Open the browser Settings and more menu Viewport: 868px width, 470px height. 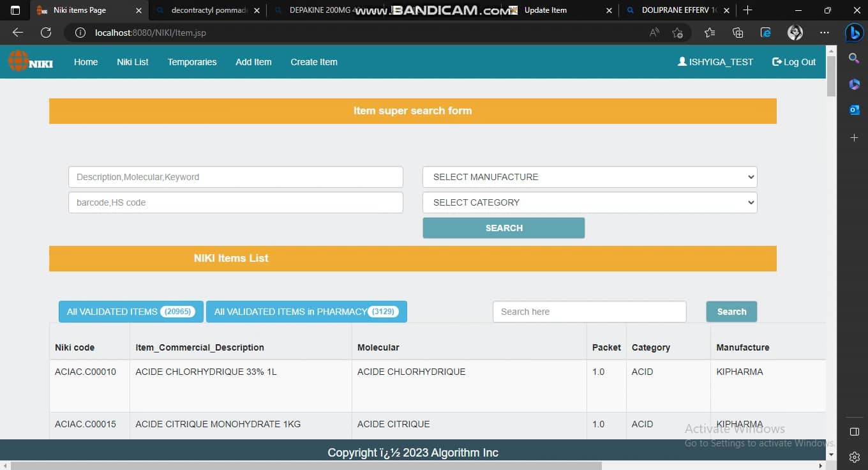[x=825, y=33]
